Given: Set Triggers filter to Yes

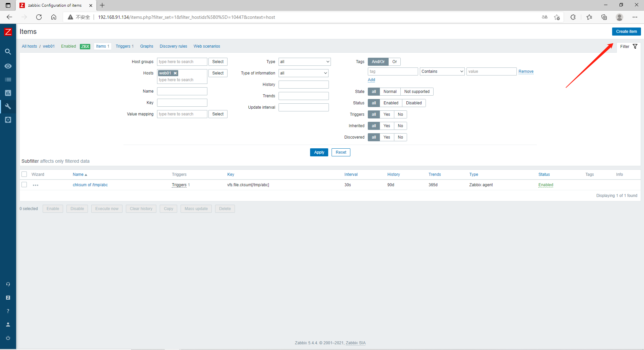Looking at the screenshot, I should pyautogui.click(x=387, y=114).
